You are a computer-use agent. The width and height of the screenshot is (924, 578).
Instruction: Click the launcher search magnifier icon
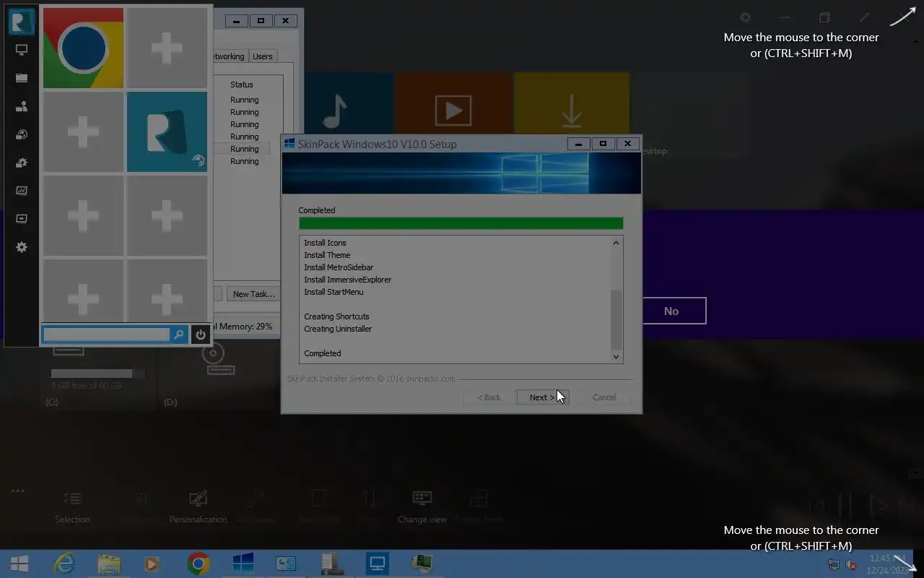178,335
